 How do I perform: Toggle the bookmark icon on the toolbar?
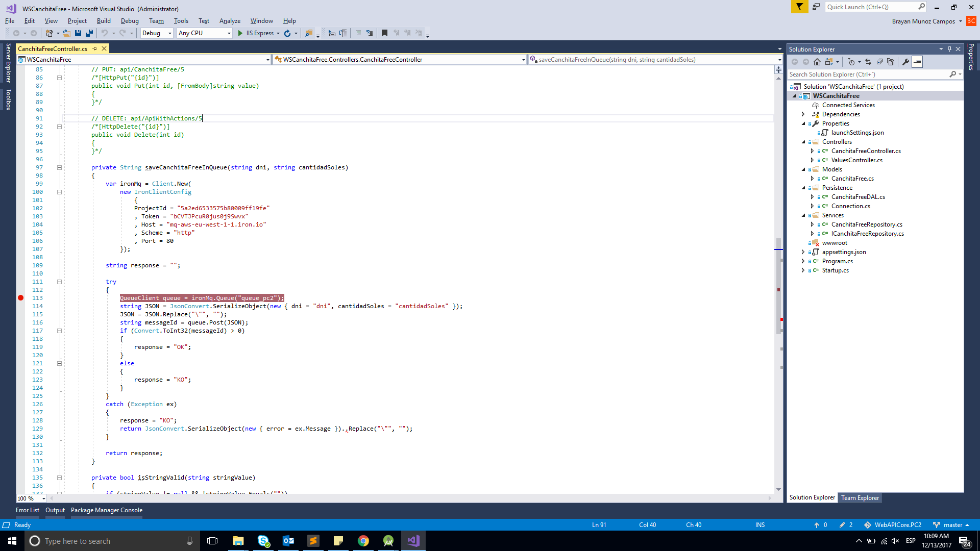tap(384, 33)
